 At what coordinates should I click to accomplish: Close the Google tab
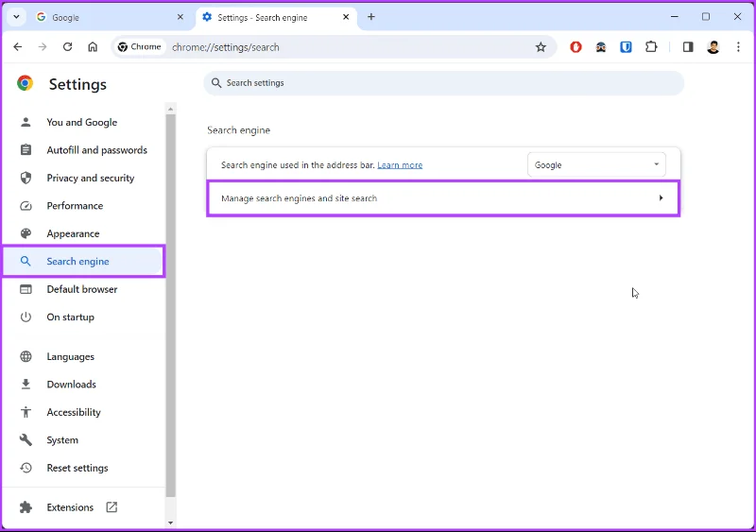coord(180,17)
